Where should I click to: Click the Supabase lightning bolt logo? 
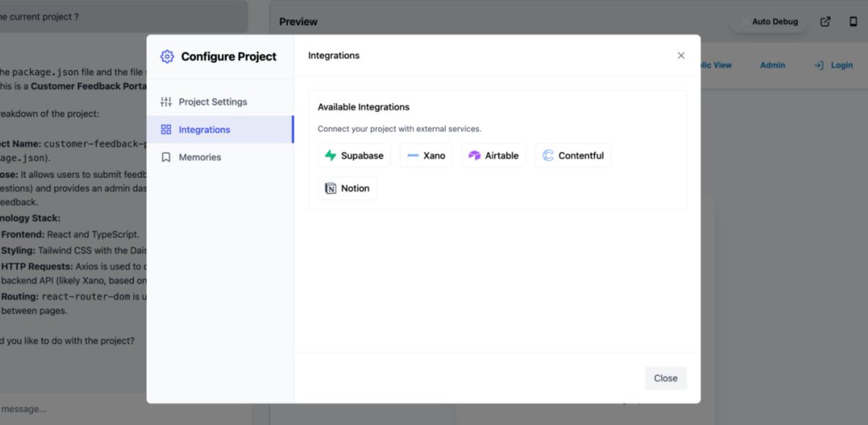point(331,155)
